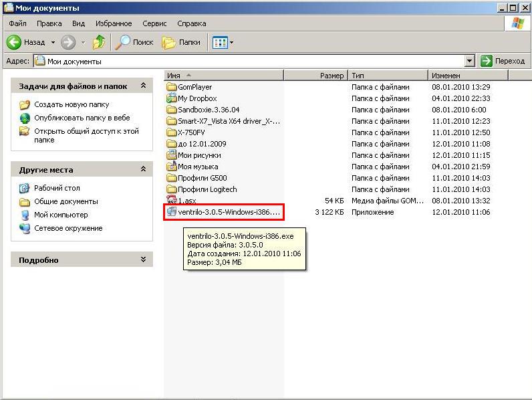Image resolution: width=532 pixels, height=400 pixels.
Task: Open the Сервис menu
Action: [154, 23]
